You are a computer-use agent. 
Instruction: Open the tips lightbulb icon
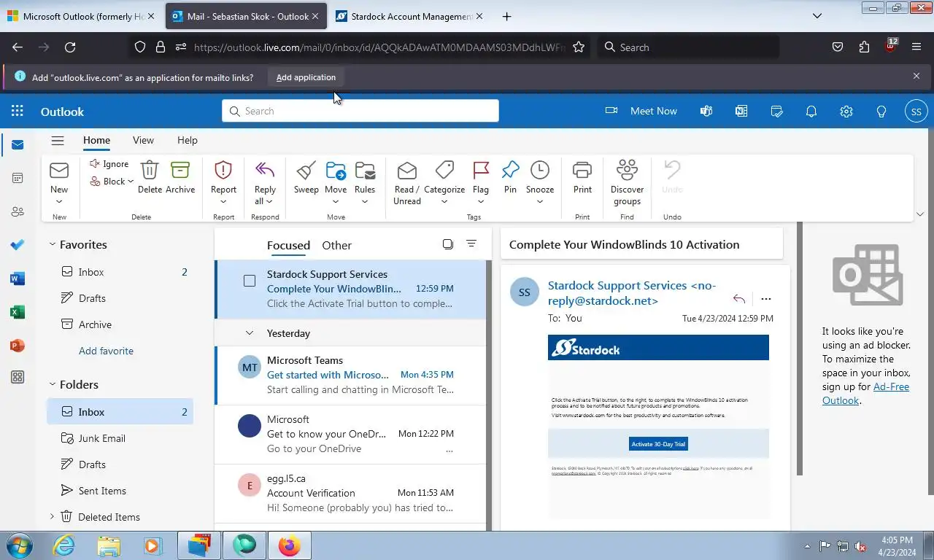coord(881,111)
